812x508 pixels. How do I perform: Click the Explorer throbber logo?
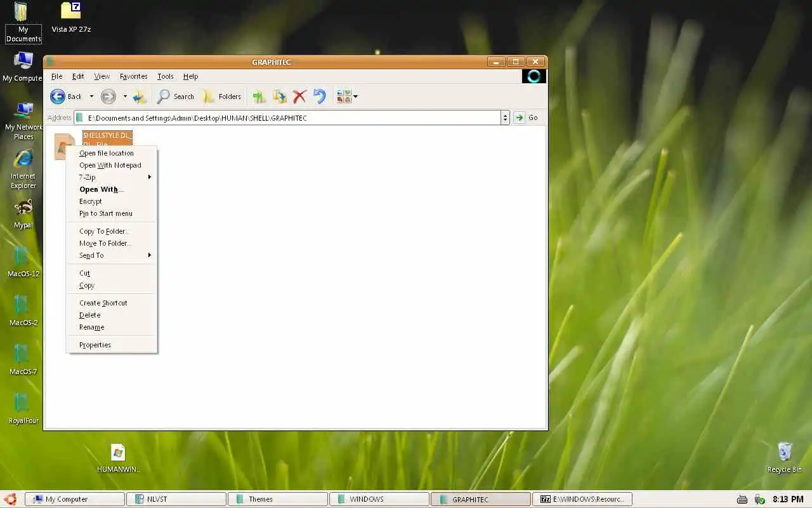pyautogui.click(x=534, y=76)
